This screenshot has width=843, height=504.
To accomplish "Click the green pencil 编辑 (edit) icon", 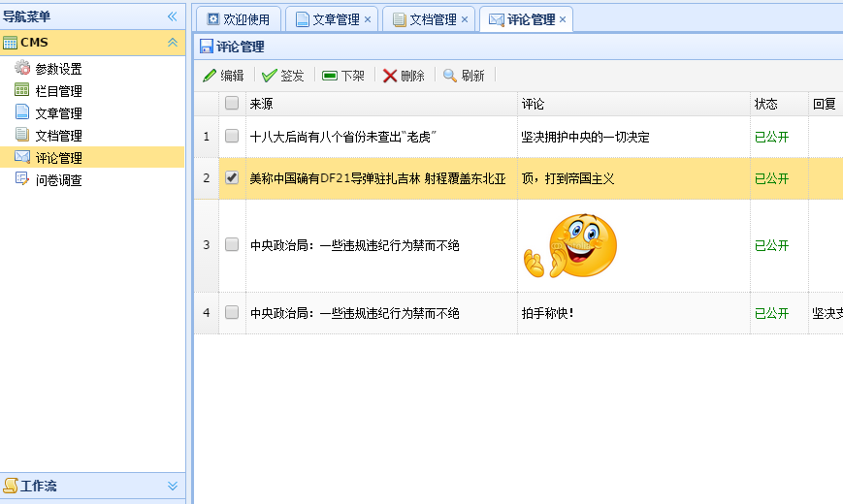I will point(210,76).
